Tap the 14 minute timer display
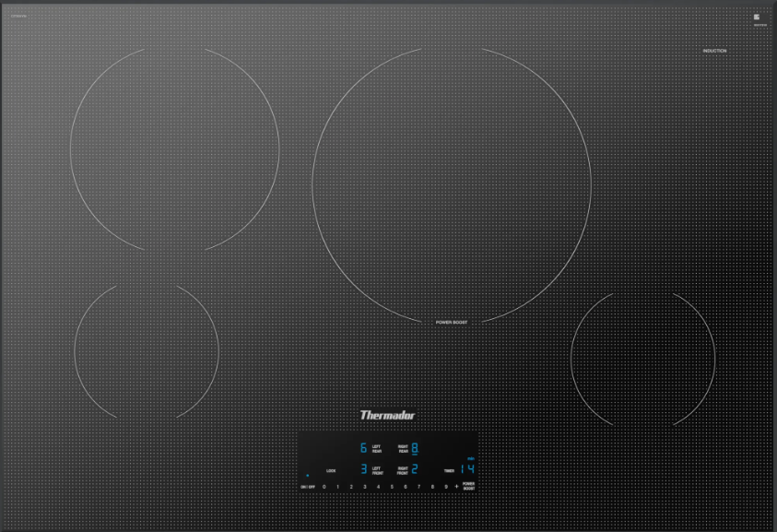 coord(467,468)
